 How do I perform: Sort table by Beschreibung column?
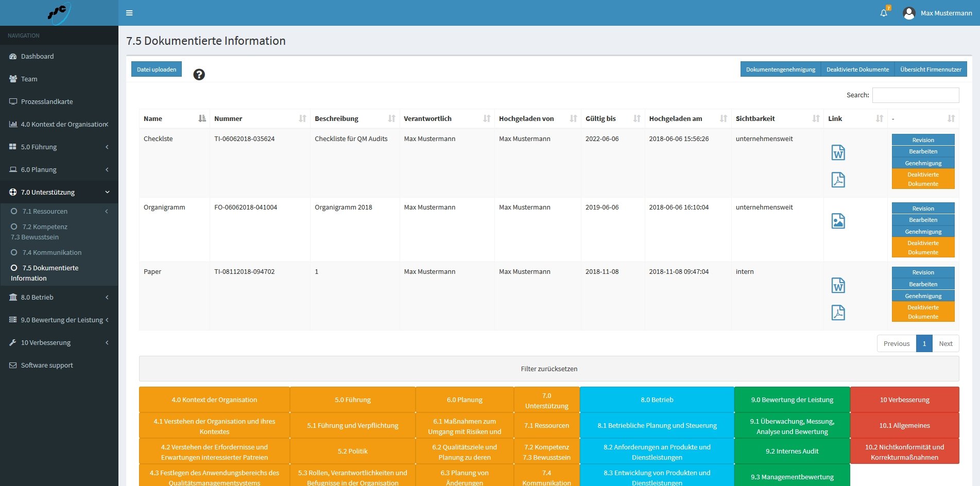tap(355, 118)
